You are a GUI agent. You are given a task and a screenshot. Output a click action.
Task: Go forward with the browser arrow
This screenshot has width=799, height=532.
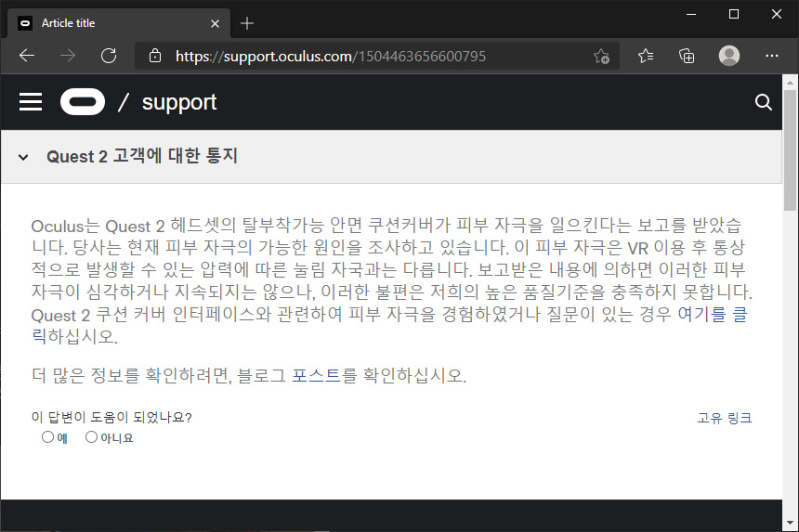coord(67,56)
